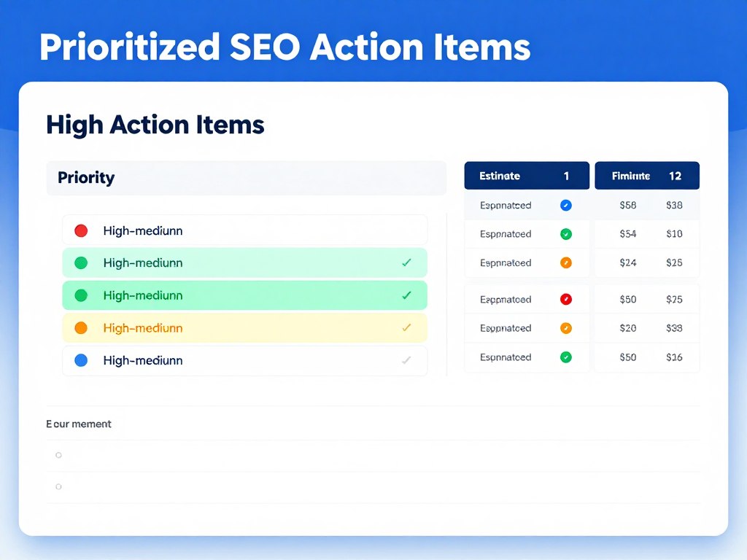Toggle the checkmark in the darker green row

pyautogui.click(x=406, y=295)
